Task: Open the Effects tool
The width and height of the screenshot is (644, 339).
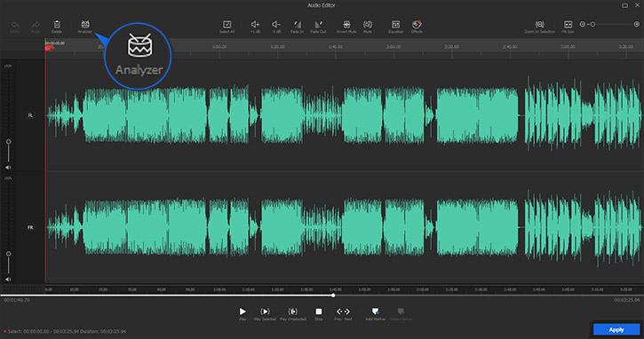Action: [x=417, y=25]
